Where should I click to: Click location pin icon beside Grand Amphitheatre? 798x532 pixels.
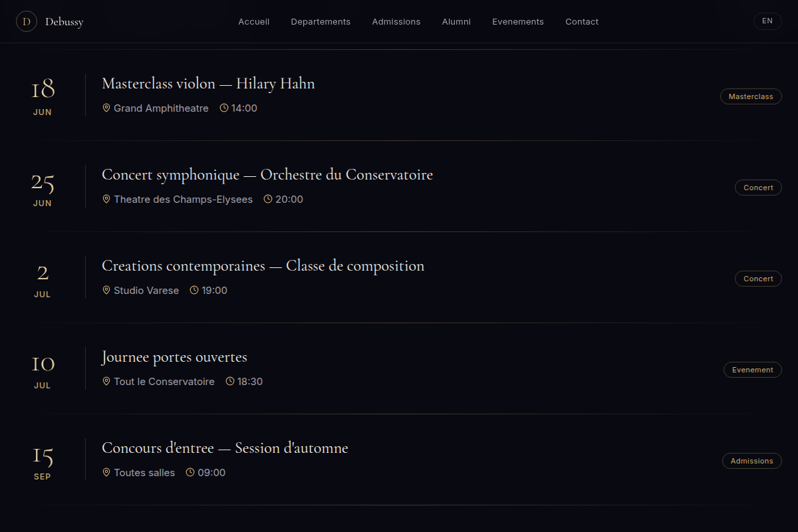pos(106,108)
